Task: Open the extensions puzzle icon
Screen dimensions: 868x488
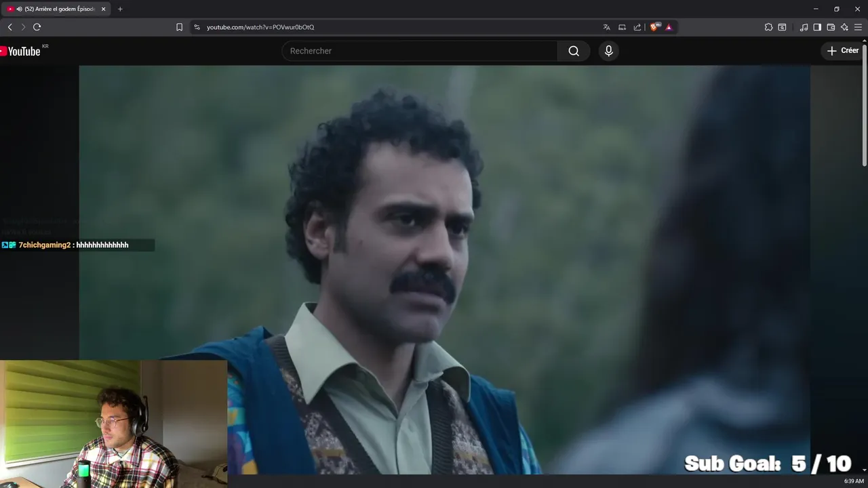Action: (768, 27)
